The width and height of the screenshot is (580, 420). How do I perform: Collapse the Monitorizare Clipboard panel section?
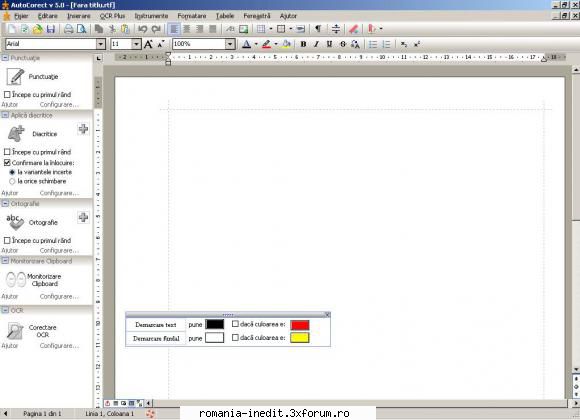5,261
